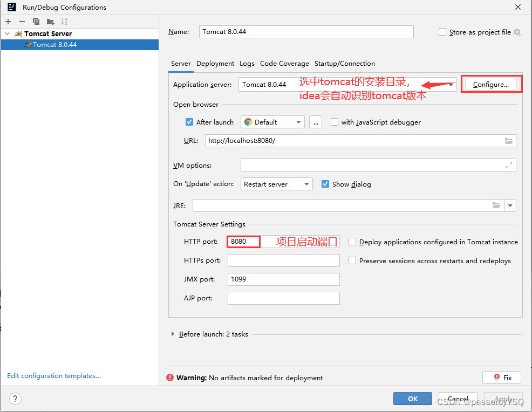Browse for JRE using the folder icon
The width and height of the screenshot is (532, 412).
(x=496, y=205)
